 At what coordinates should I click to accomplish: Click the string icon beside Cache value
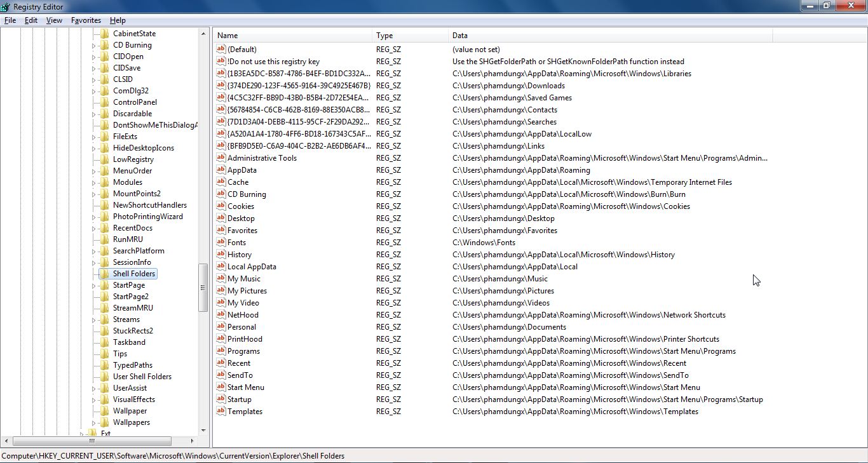pyautogui.click(x=221, y=182)
